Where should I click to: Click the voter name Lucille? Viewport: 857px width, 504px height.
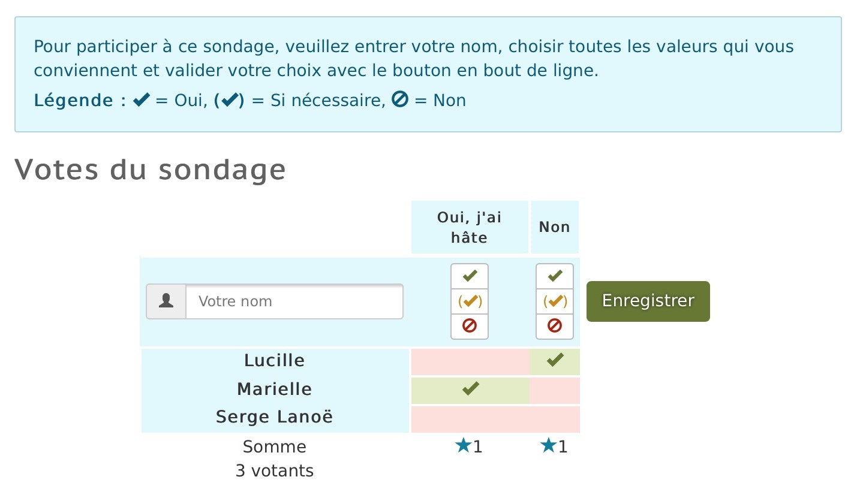click(x=274, y=361)
